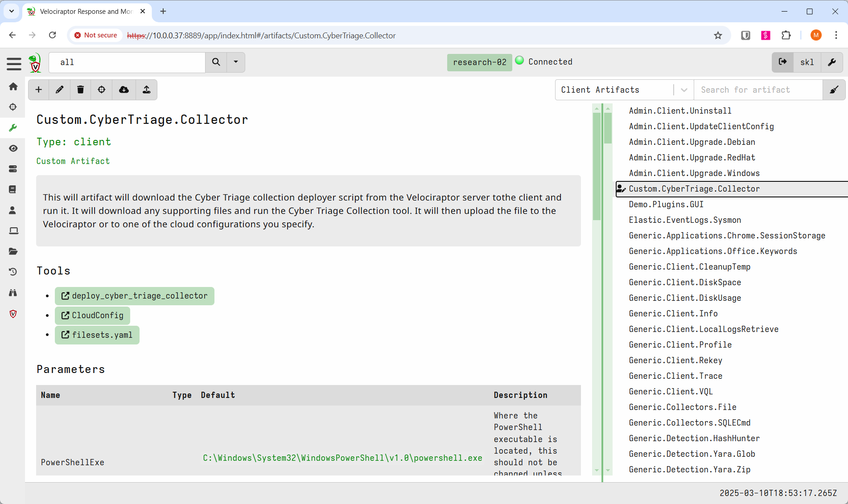
Task: Open the Home dashboard sidebar icon
Action: click(x=13, y=86)
